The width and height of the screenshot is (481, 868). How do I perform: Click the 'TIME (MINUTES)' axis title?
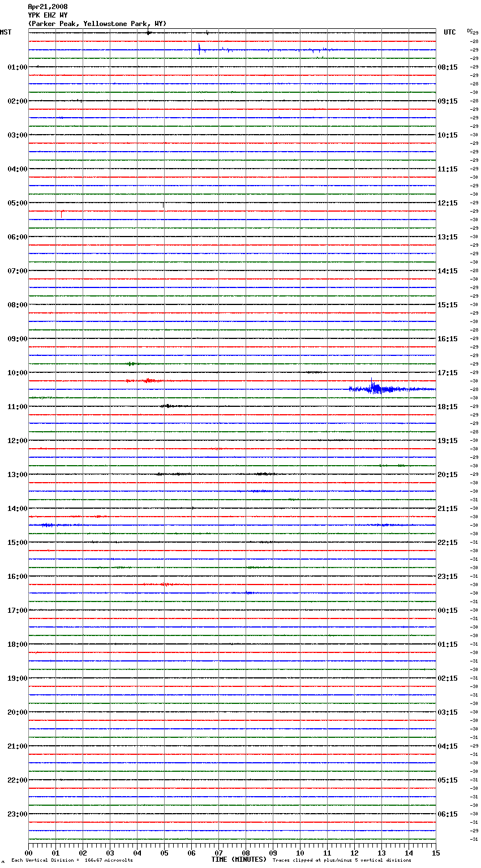click(239, 860)
